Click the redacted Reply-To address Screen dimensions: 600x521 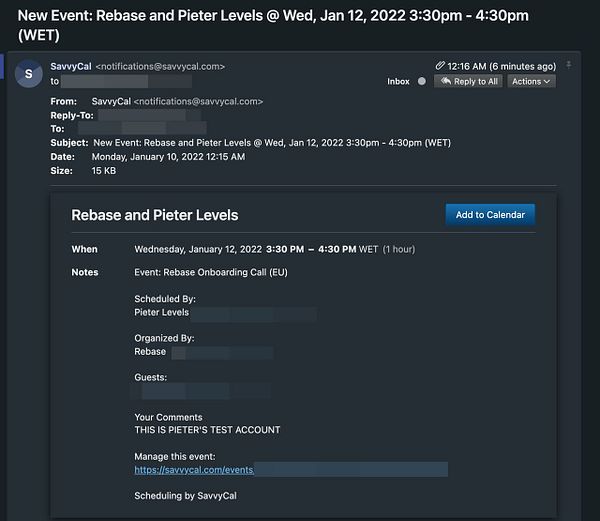(x=150, y=116)
